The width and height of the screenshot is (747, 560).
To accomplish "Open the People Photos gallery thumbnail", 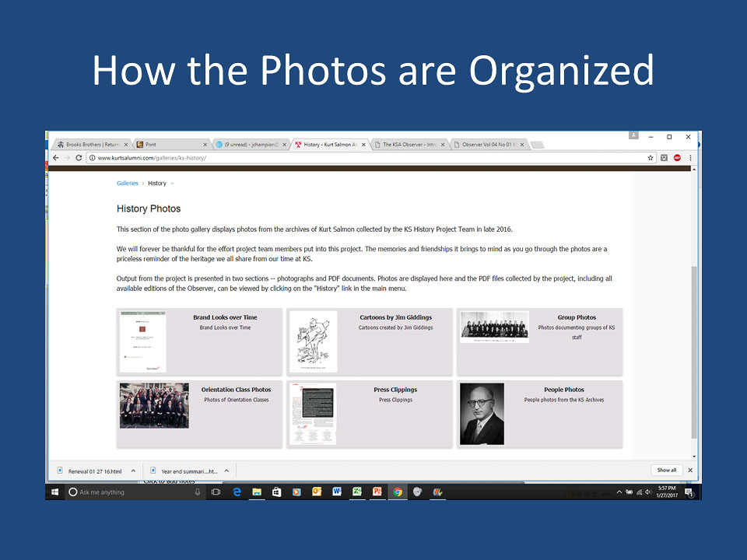I will (x=482, y=414).
